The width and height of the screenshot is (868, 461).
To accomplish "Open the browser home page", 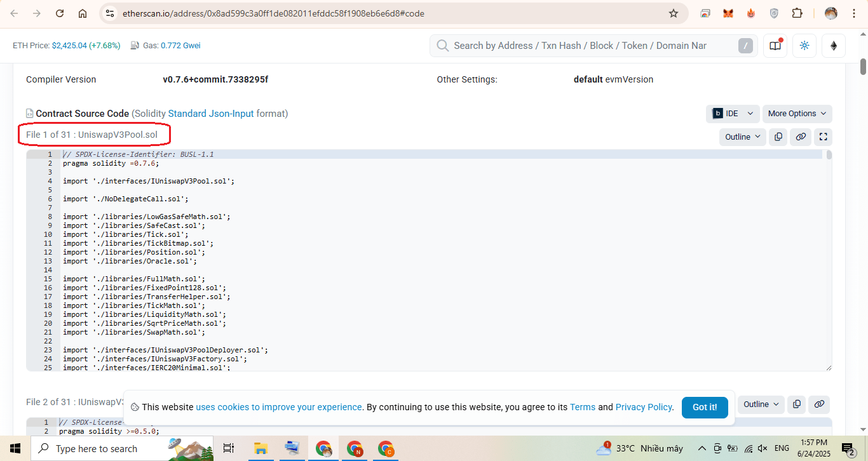I will pyautogui.click(x=83, y=13).
